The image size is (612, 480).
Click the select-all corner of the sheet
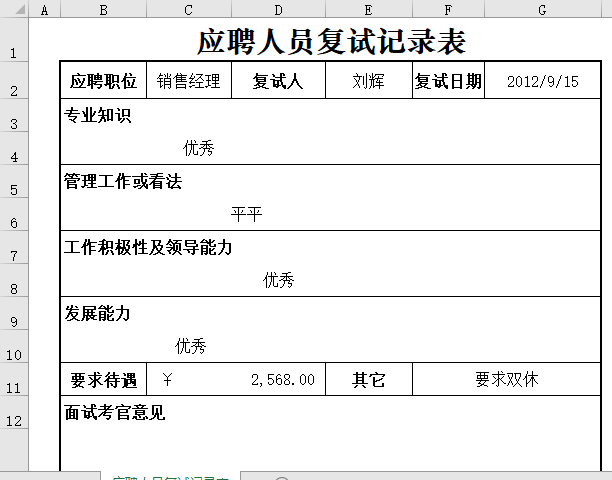click(x=14, y=9)
